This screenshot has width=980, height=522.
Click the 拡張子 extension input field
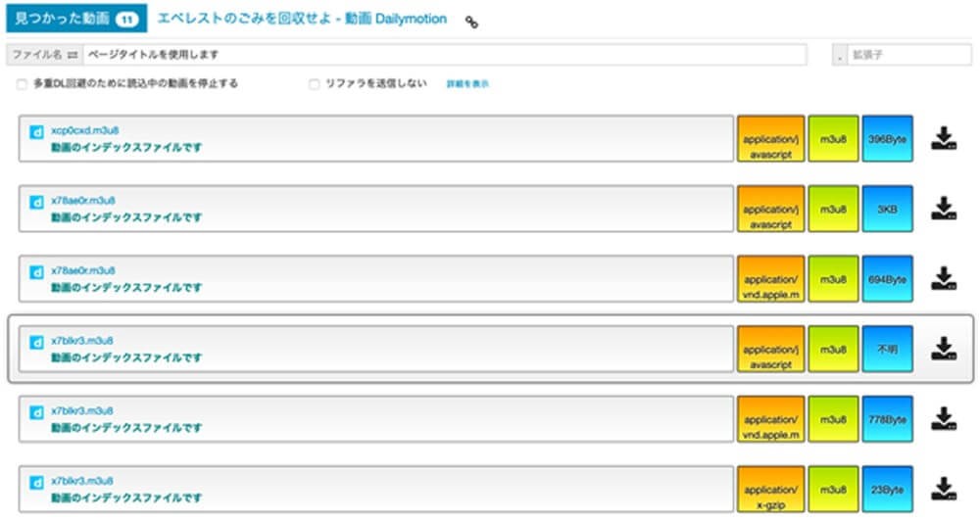(x=908, y=55)
